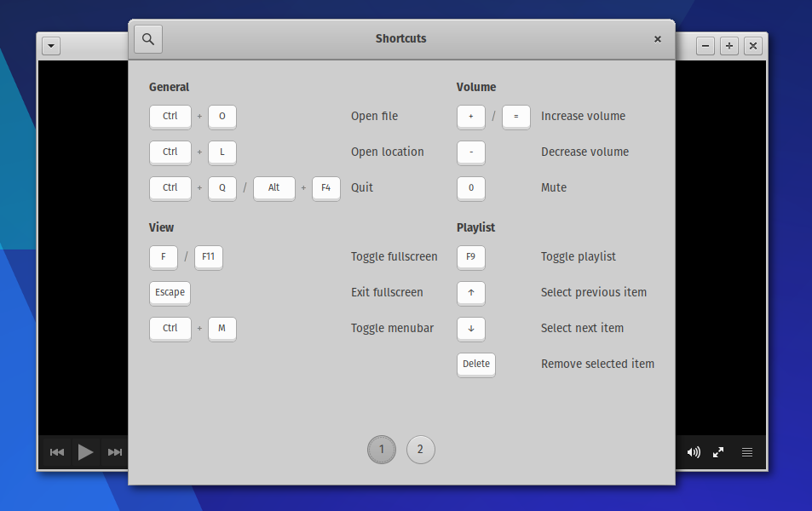Skip to the previous track
Viewport: 812px width, 511px height.
click(x=56, y=452)
